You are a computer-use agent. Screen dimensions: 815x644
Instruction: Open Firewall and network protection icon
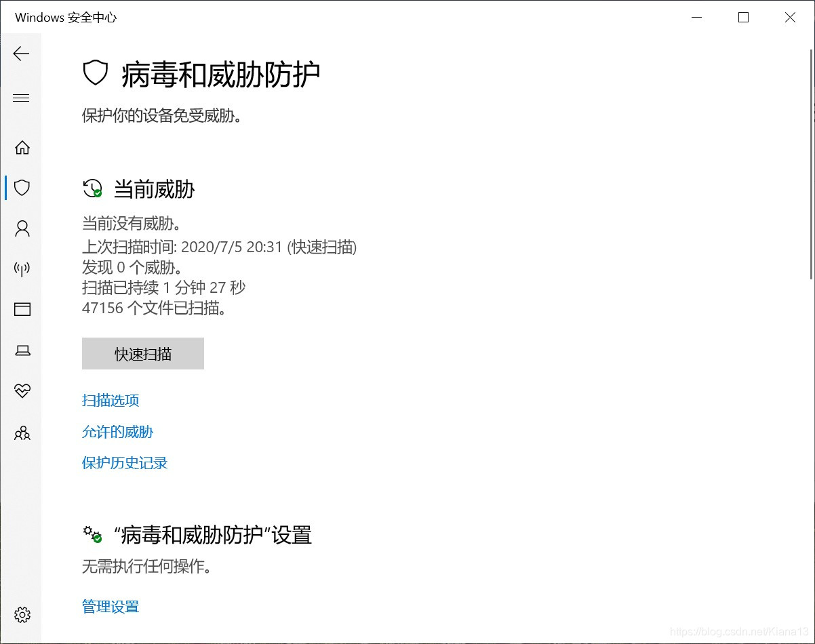point(22,269)
